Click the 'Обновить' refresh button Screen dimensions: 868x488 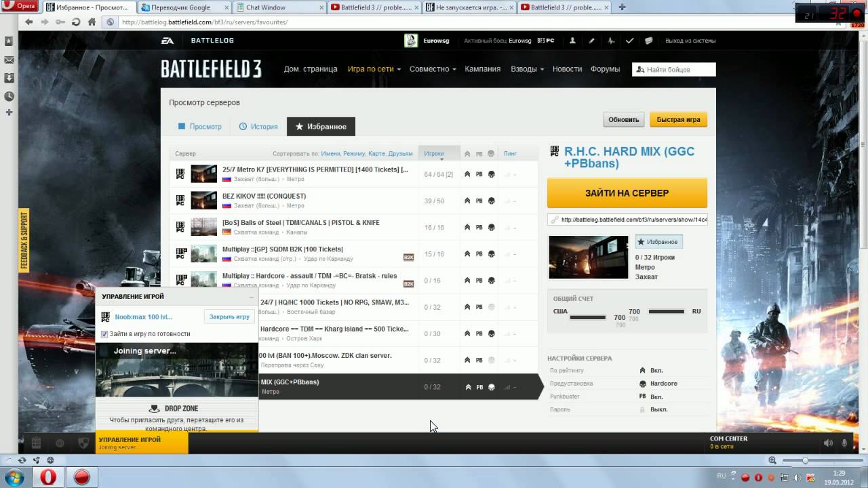tap(624, 119)
